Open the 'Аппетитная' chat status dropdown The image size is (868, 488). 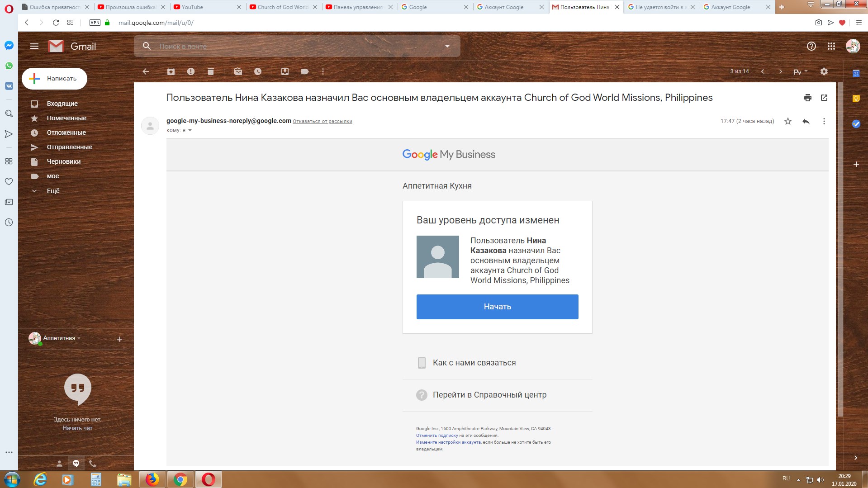tap(62, 338)
